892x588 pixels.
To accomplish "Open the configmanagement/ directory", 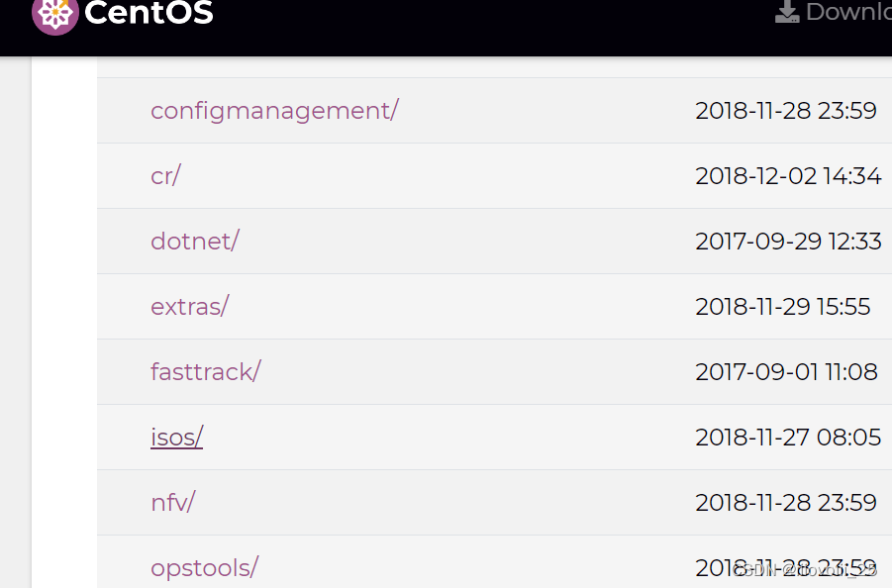I will [x=274, y=110].
